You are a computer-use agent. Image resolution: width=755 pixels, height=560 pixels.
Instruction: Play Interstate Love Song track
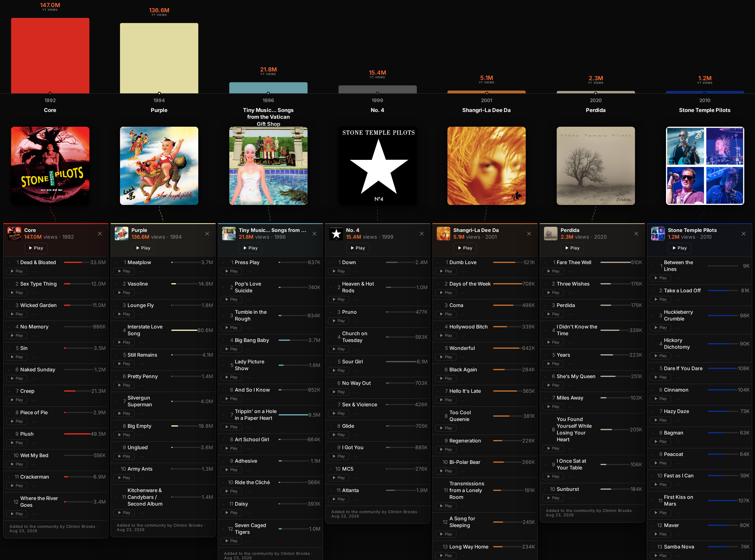[124, 342]
